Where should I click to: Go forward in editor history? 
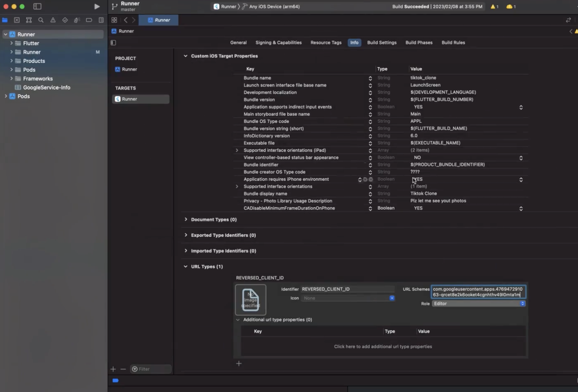click(x=133, y=20)
